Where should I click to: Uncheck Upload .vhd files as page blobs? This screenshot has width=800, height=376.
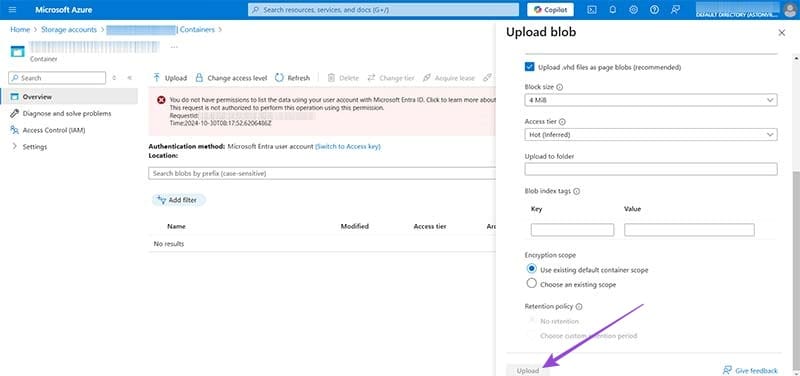[x=529, y=67]
